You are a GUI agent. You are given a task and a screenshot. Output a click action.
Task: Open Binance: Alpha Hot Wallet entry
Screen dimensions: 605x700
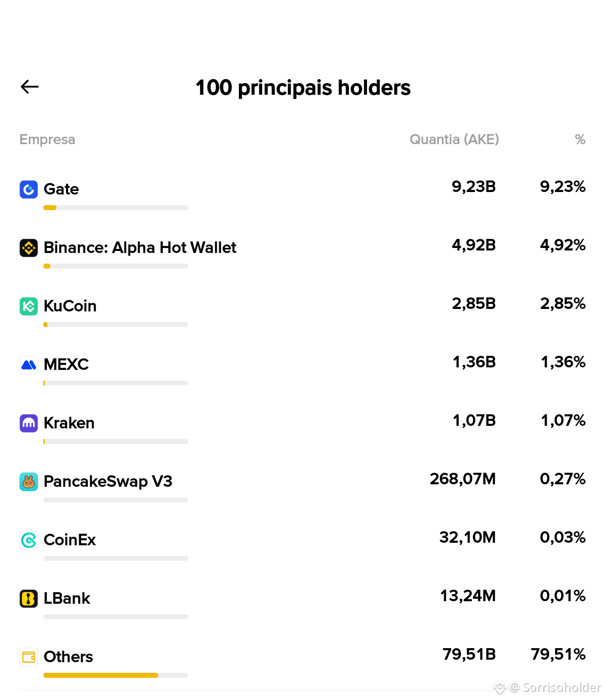pos(302,253)
